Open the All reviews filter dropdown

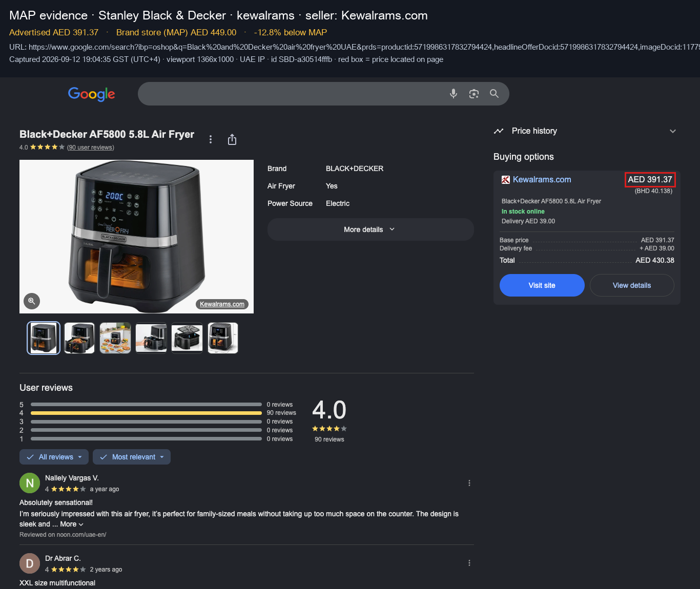point(54,457)
